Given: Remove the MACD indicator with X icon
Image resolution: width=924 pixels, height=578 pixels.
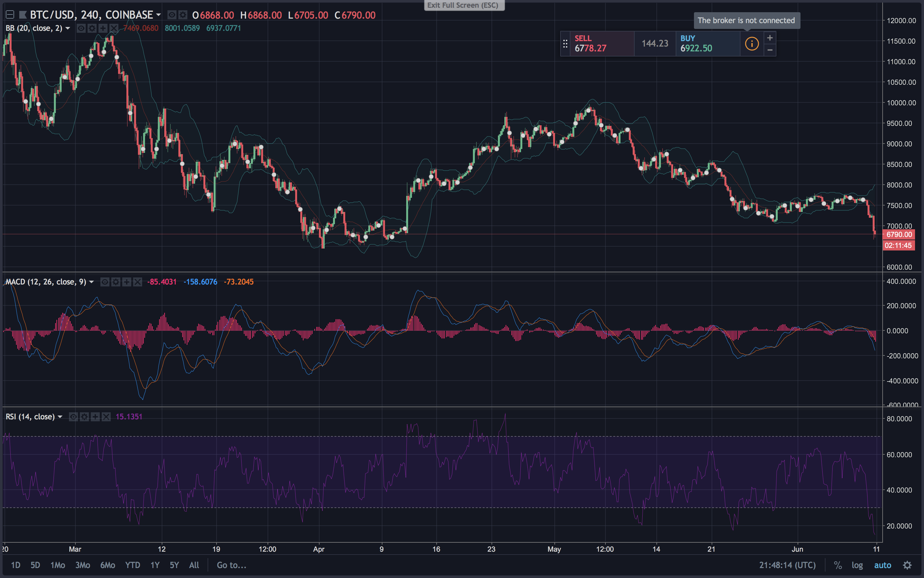Looking at the screenshot, I should [137, 282].
